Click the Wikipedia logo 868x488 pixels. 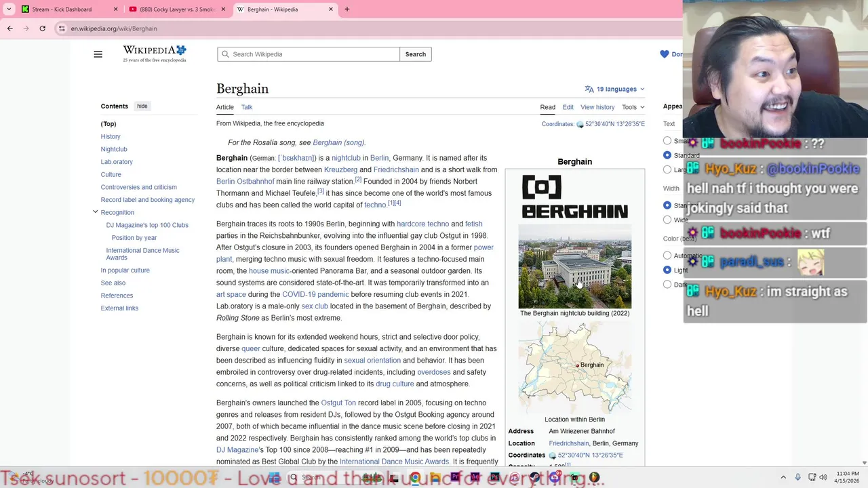[x=155, y=54]
